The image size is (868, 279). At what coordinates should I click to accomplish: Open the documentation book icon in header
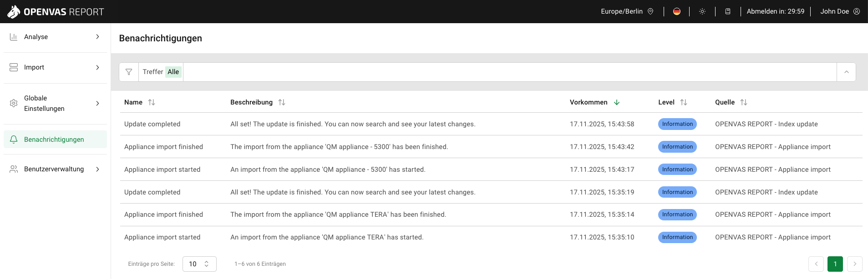click(x=728, y=11)
